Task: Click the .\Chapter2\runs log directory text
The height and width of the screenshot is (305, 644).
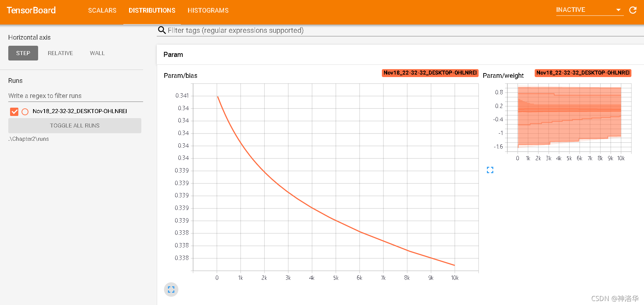Action: [x=28, y=139]
